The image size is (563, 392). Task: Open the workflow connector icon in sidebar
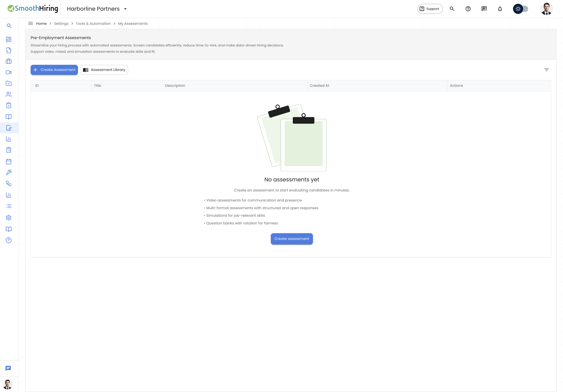(x=9, y=183)
